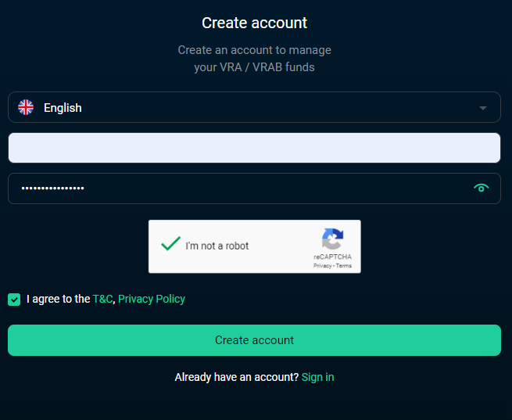Open the reCAPTCHA Terms link
Image resolution: width=512 pixels, height=420 pixels.
pos(344,266)
